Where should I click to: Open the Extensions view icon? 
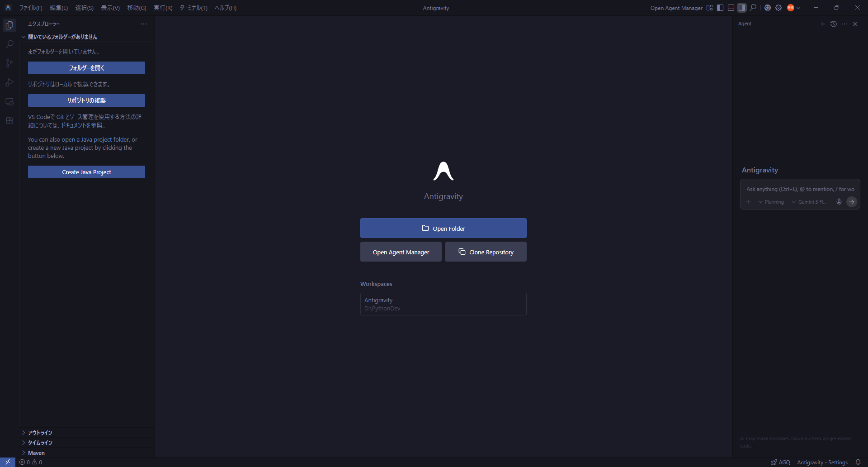pos(9,121)
